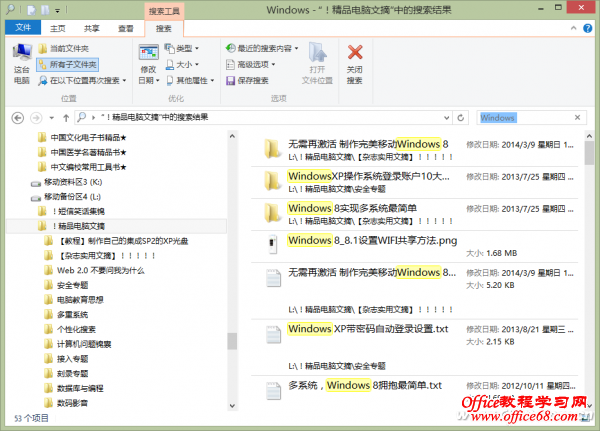Image resolution: width=600 pixels, height=431 pixels.
Task: Open the 修改日期 date modified filter
Action: [x=148, y=64]
